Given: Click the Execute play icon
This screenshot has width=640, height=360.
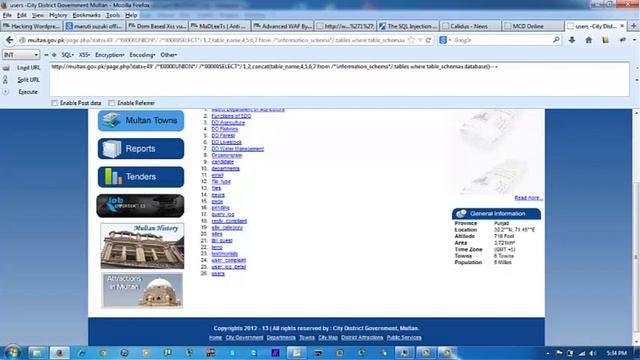Looking at the screenshot, I should click(x=6, y=92).
